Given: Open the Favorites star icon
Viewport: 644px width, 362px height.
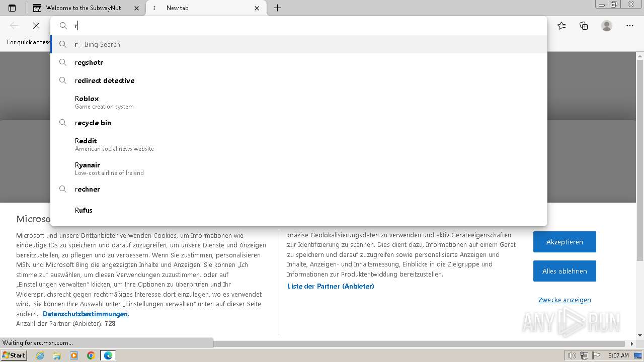Looking at the screenshot, I should click(x=561, y=26).
